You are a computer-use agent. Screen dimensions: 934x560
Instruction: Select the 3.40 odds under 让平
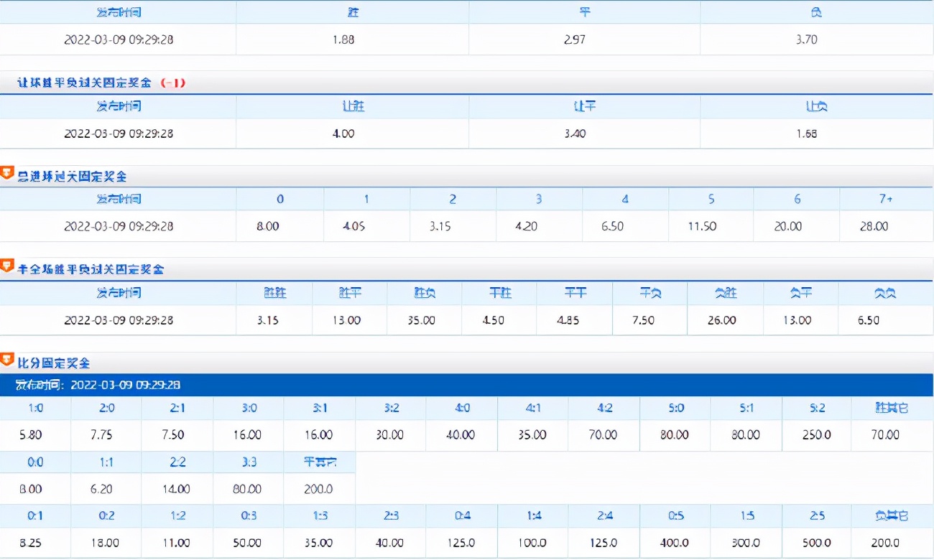[575, 134]
